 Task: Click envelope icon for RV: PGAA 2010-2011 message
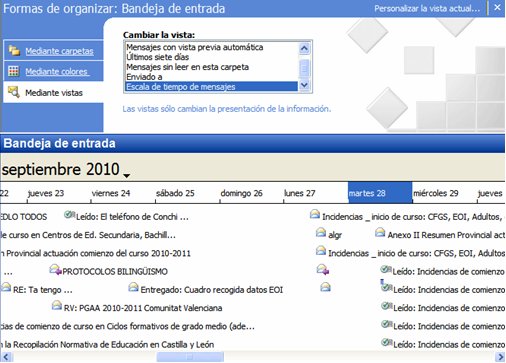point(57,305)
